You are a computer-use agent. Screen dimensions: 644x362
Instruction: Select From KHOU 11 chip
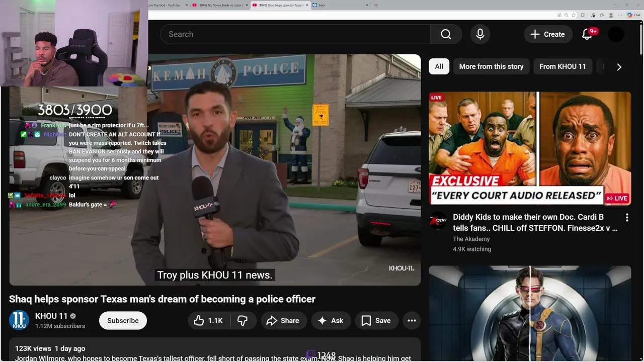562,66
